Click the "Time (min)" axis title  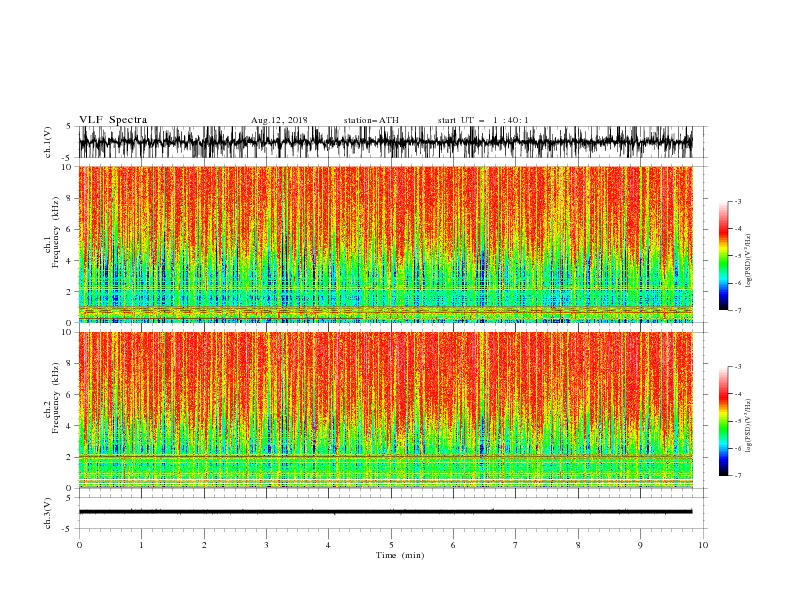400,555
